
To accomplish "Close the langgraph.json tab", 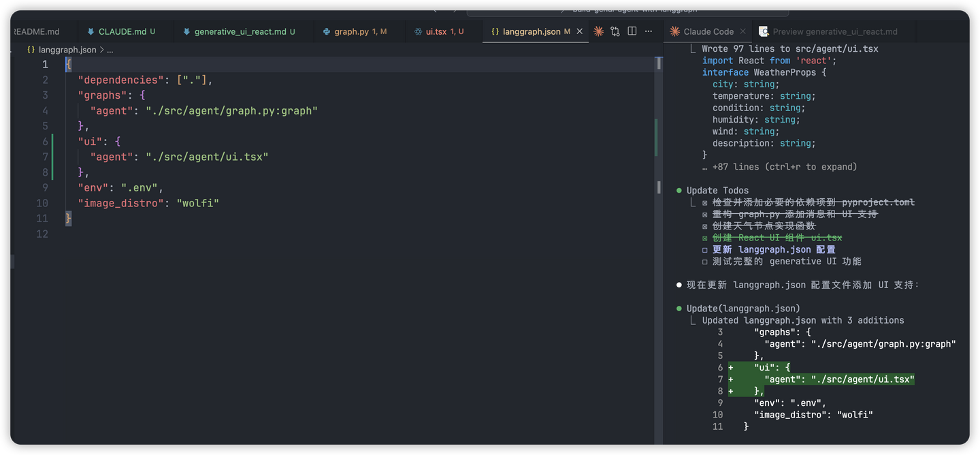I will pyautogui.click(x=580, y=31).
